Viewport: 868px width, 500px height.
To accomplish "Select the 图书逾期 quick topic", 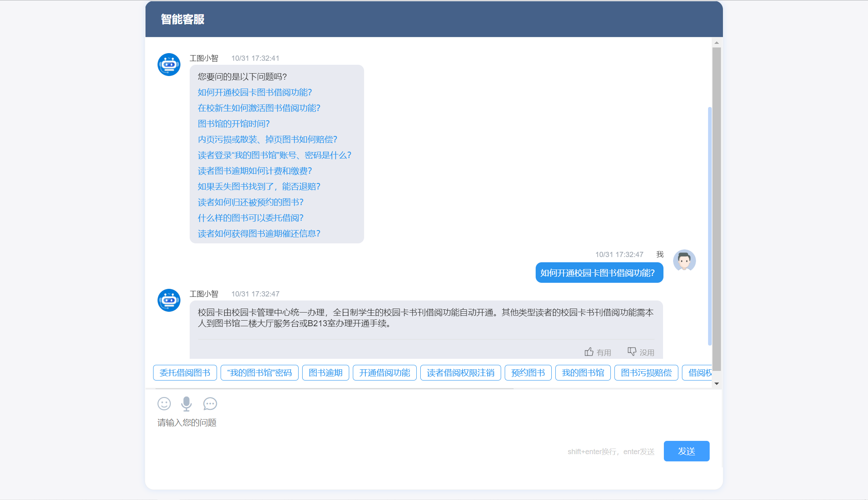I will [x=325, y=373].
